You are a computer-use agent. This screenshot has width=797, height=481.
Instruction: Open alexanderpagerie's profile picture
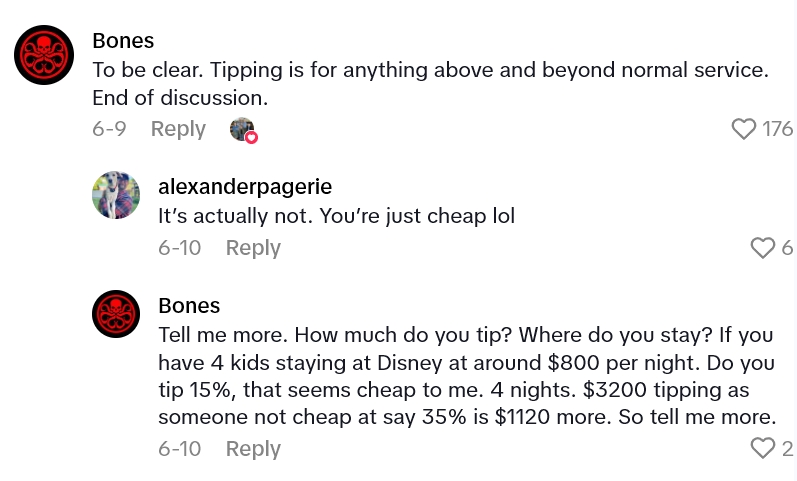[116, 195]
